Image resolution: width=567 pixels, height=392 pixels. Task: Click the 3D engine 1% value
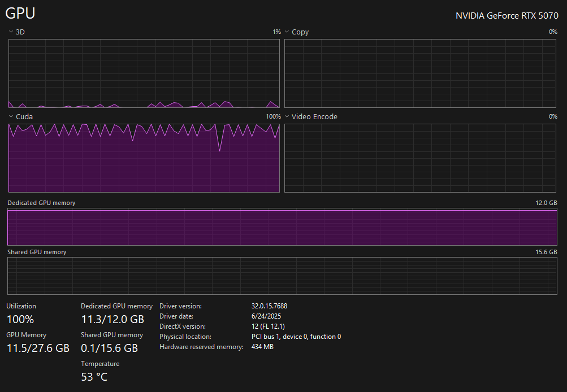276,32
